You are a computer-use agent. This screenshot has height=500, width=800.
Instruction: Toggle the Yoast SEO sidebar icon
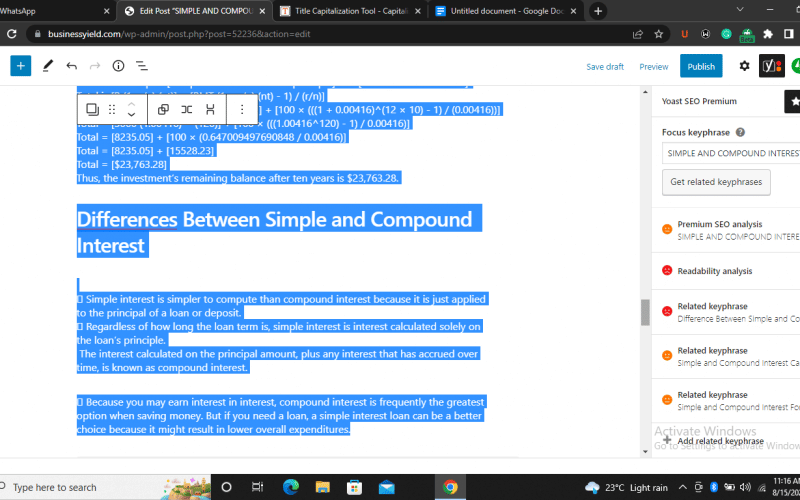click(771, 66)
